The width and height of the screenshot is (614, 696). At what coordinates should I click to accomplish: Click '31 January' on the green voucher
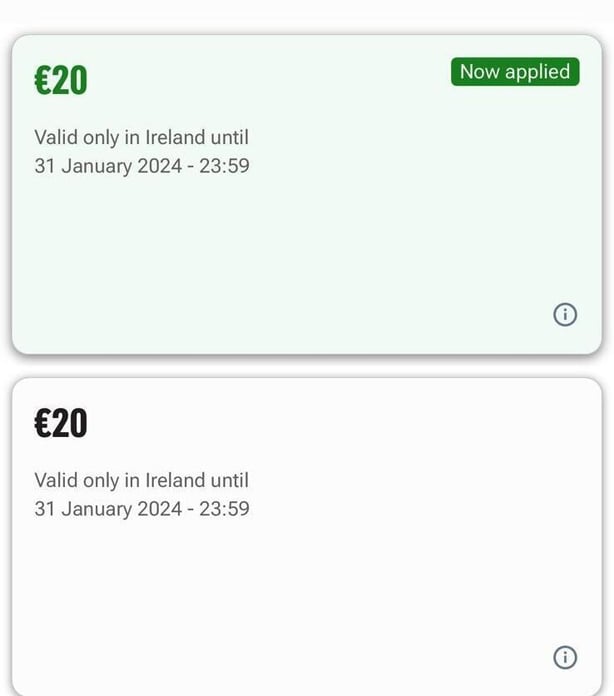[x=82, y=166]
